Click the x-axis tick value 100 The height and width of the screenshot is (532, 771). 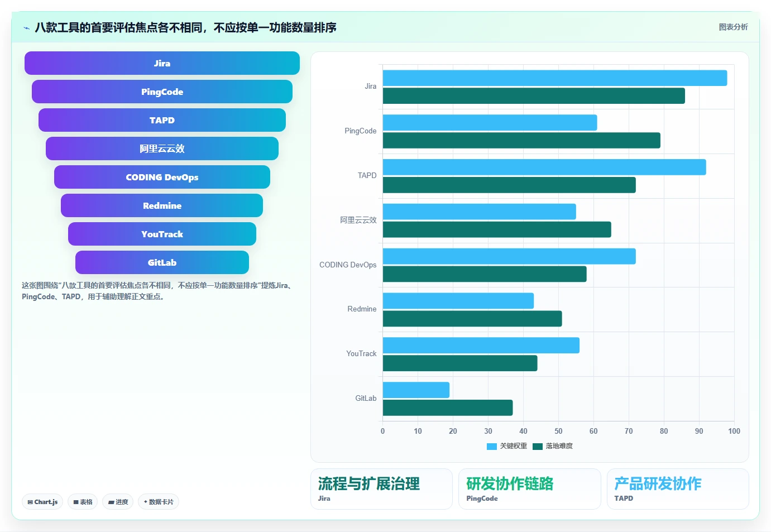click(734, 431)
